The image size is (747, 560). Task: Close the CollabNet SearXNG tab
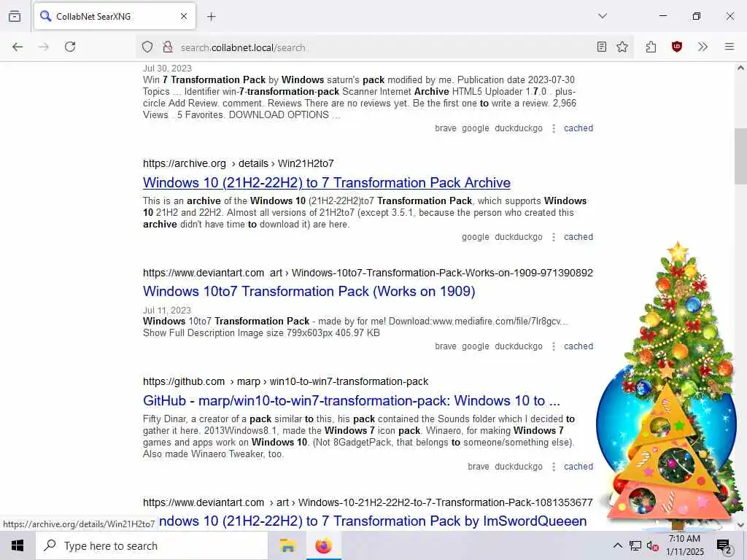click(184, 16)
